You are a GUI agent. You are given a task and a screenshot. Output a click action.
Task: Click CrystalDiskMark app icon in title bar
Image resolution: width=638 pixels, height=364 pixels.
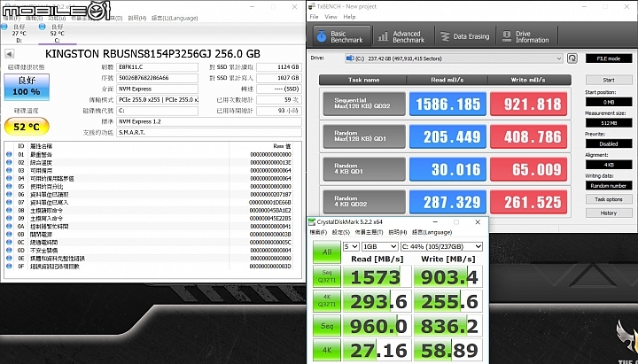[312, 222]
